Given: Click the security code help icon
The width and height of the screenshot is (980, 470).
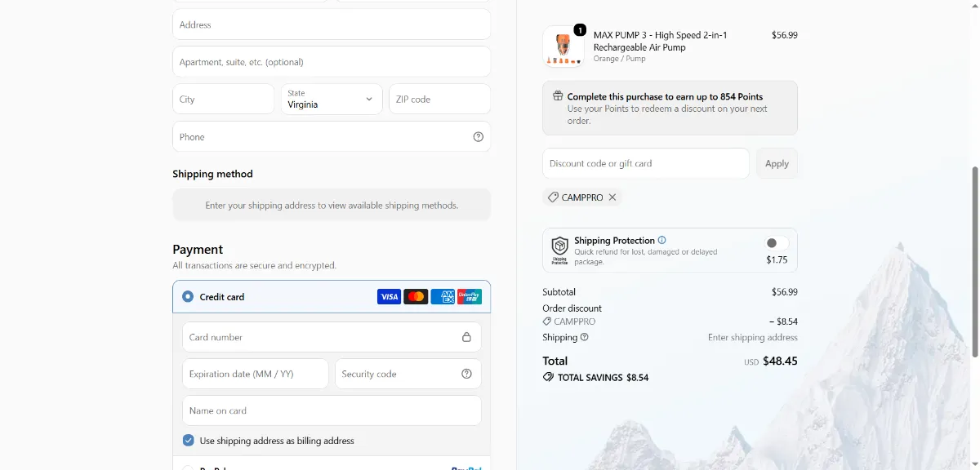Looking at the screenshot, I should tap(466, 374).
